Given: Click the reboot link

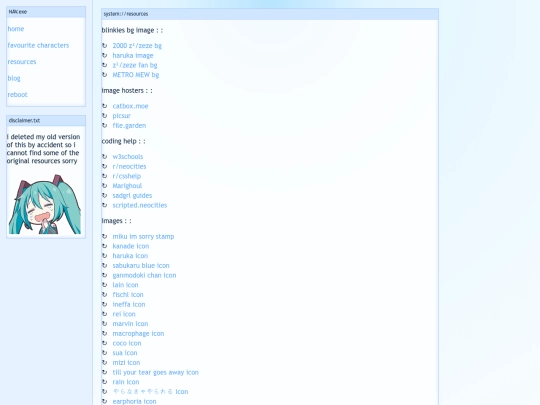Looking at the screenshot, I should pyautogui.click(x=17, y=95).
